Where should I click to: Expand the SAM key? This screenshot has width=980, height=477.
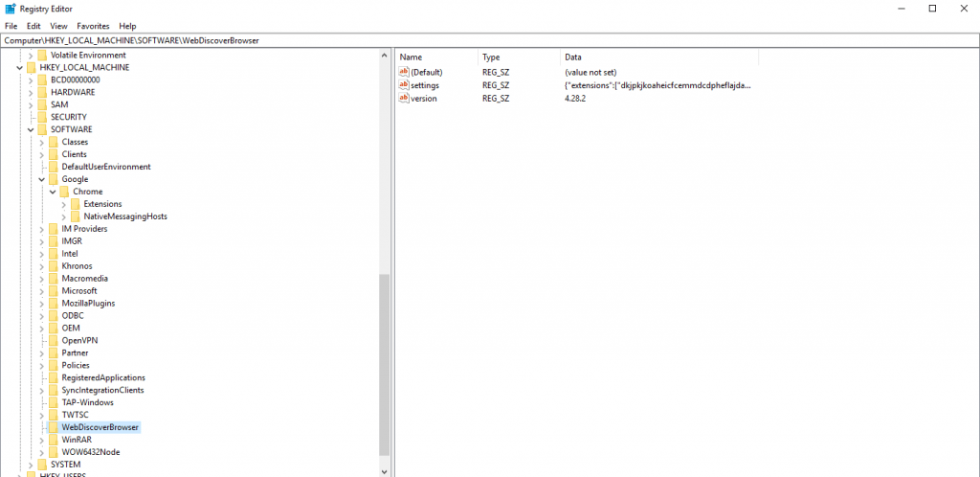click(x=31, y=105)
